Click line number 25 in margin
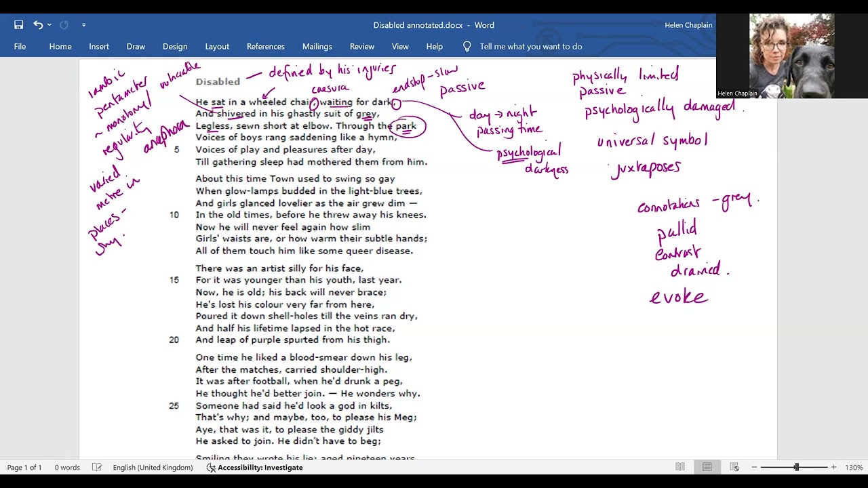 coord(174,405)
